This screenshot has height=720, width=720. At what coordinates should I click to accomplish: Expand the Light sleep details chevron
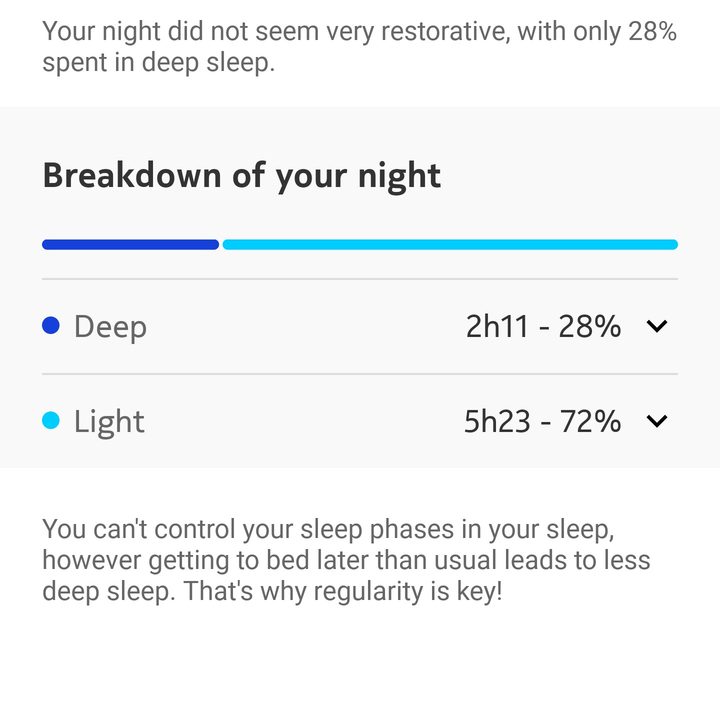point(657,421)
